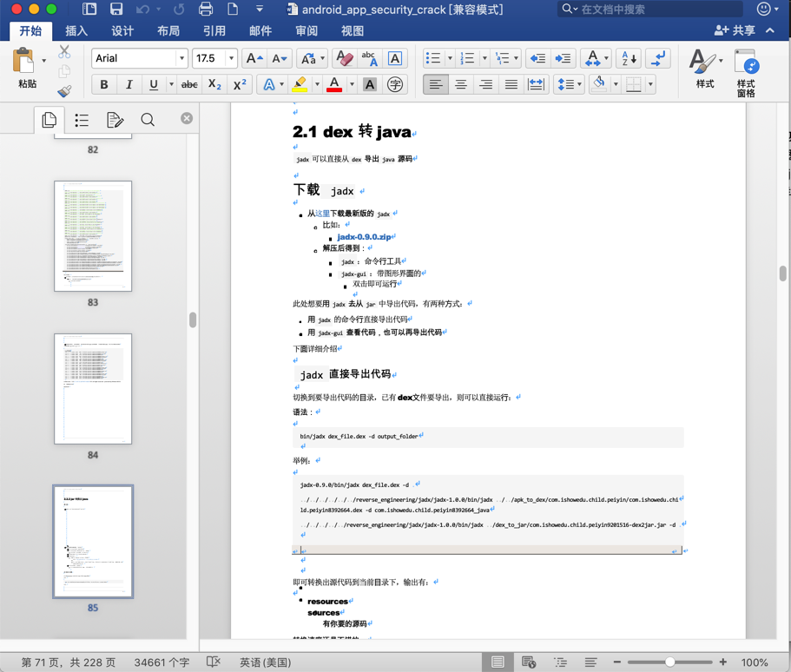Open text effects dropdown arrow
Image resolution: width=791 pixels, height=672 pixels.
click(x=281, y=84)
